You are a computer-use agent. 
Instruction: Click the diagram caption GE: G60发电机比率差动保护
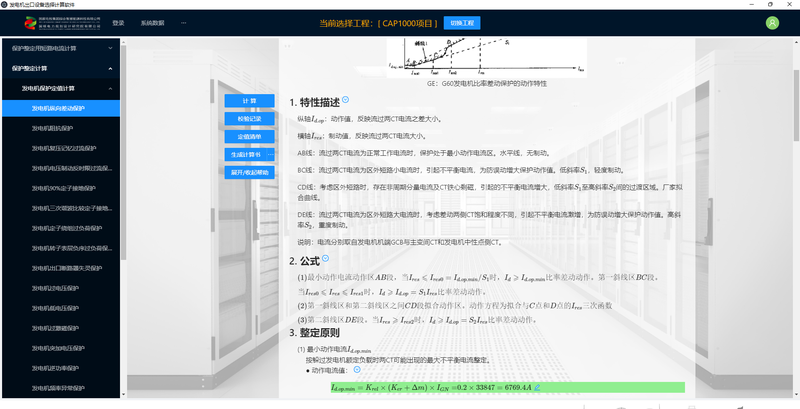487,83
